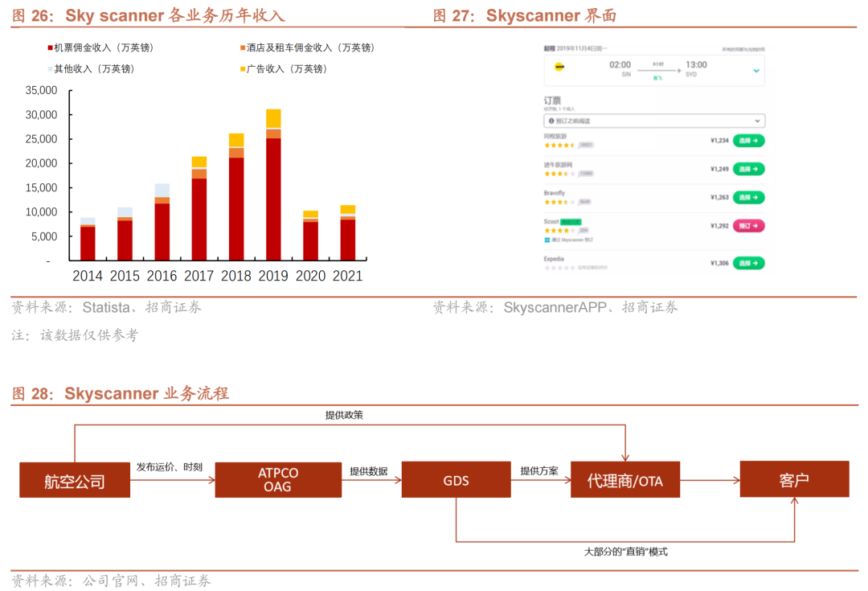Screen dimensions: 868x591
Task: Click the 图 28 Skyscanner 业务流程 title
Action: pos(120,393)
